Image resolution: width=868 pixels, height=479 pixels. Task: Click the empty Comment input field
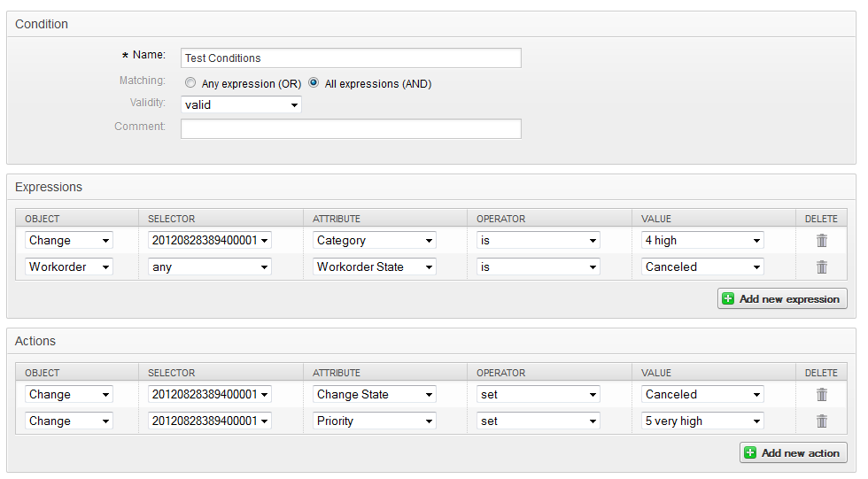[x=351, y=129]
